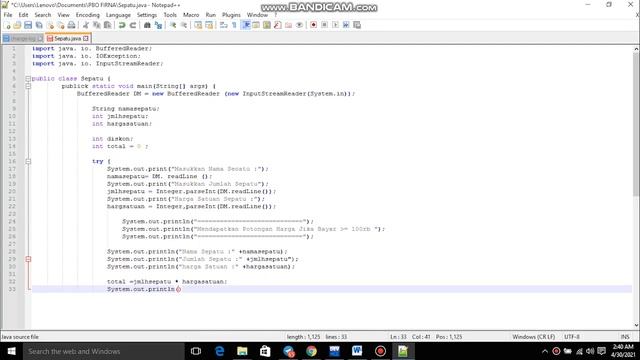Print the document using toolbar icon

tap(71, 25)
